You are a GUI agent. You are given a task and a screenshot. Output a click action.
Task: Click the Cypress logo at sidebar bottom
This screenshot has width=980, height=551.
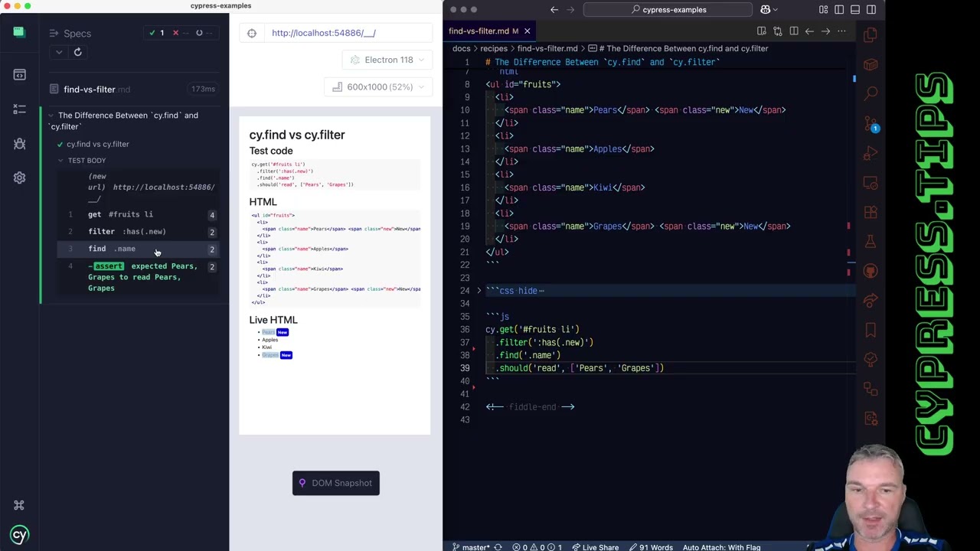[x=19, y=535]
